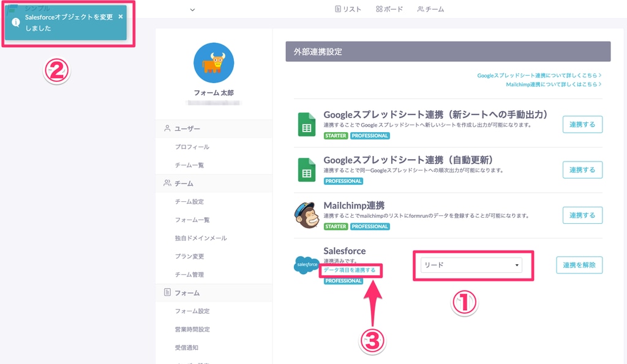Screen dimensions: 627x364
Task: Click the PROFESSIONAL badge under Salesforce
Action: [343, 281]
